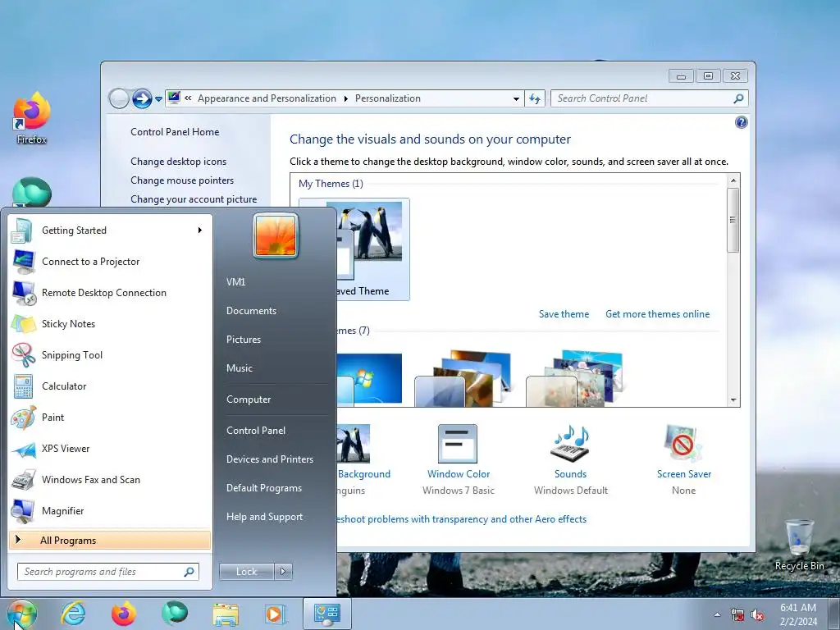Expand All Programs list

pos(110,541)
